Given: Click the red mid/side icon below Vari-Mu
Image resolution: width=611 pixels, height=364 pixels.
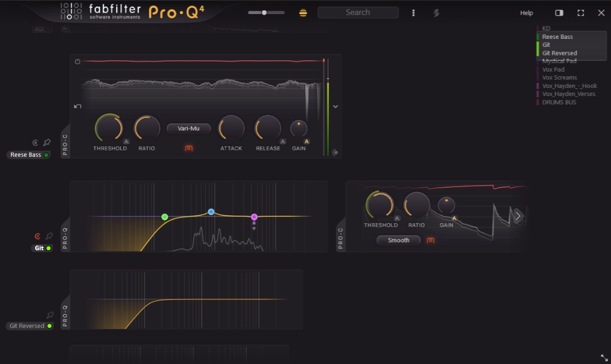Looking at the screenshot, I should click(x=188, y=148).
